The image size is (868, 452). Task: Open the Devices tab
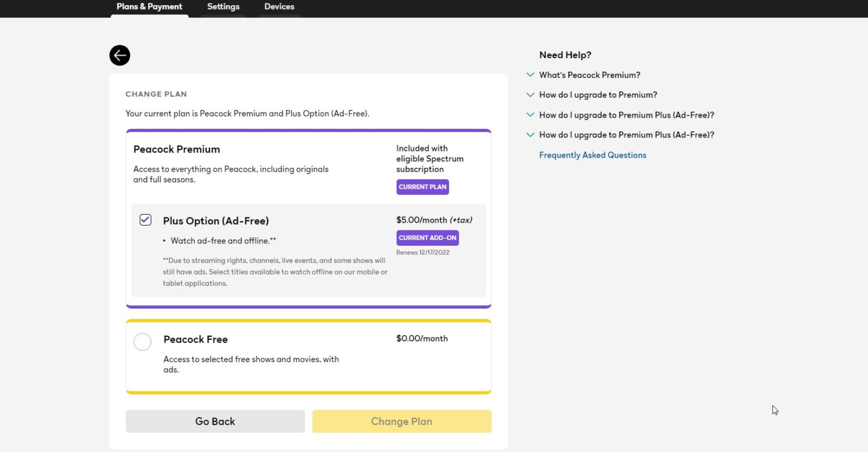coord(279,7)
